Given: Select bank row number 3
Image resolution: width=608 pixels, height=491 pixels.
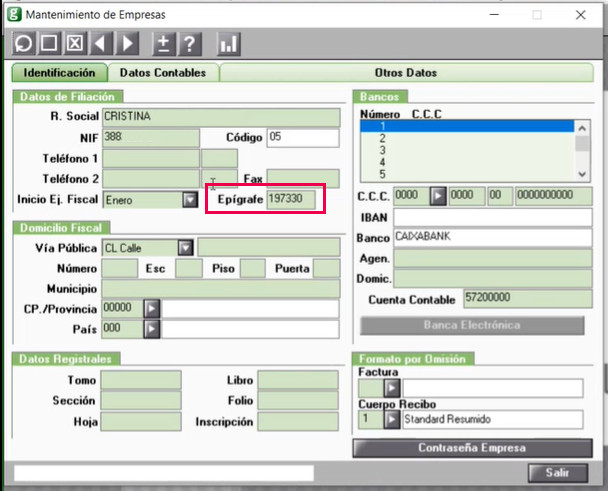Looking at the screenshot, I should pos(467,150).
